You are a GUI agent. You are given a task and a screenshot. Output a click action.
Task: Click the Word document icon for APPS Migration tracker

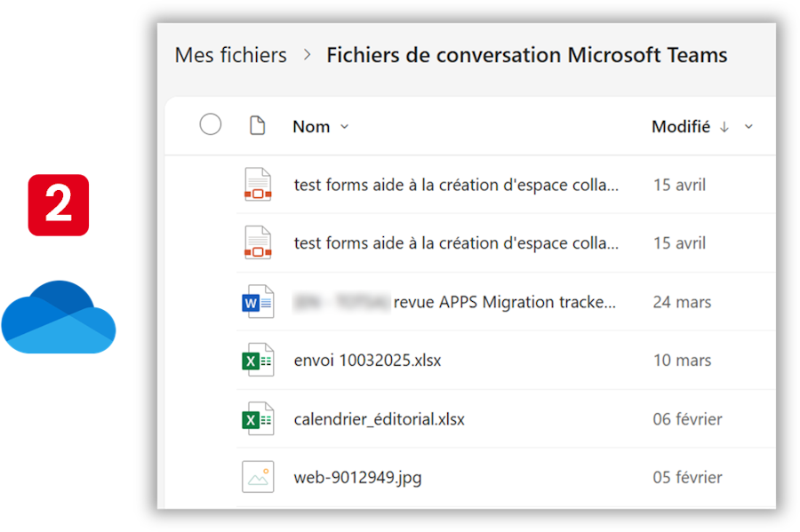[x=258, y=302]
